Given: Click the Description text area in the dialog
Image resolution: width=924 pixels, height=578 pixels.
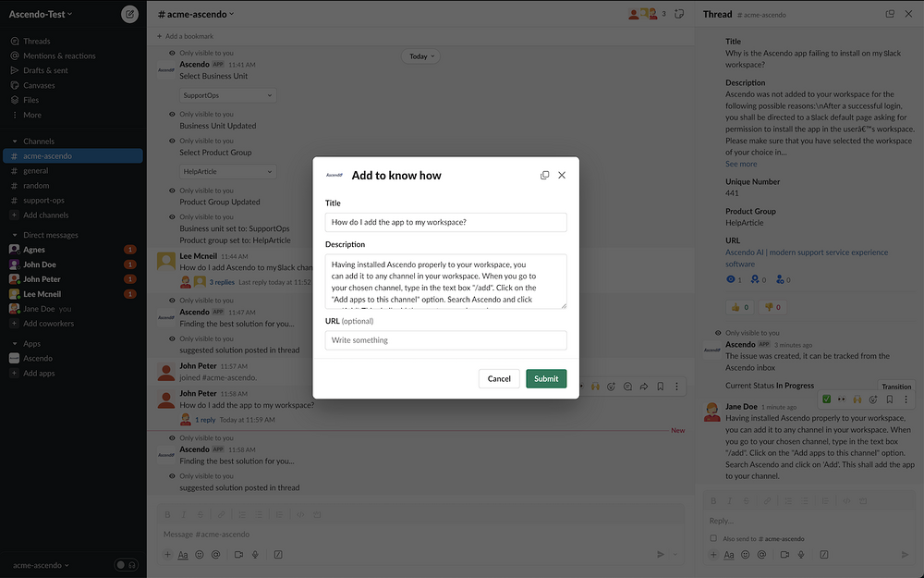Looking at the screenshot, I should pyautogui.click(x=446, y=281).
